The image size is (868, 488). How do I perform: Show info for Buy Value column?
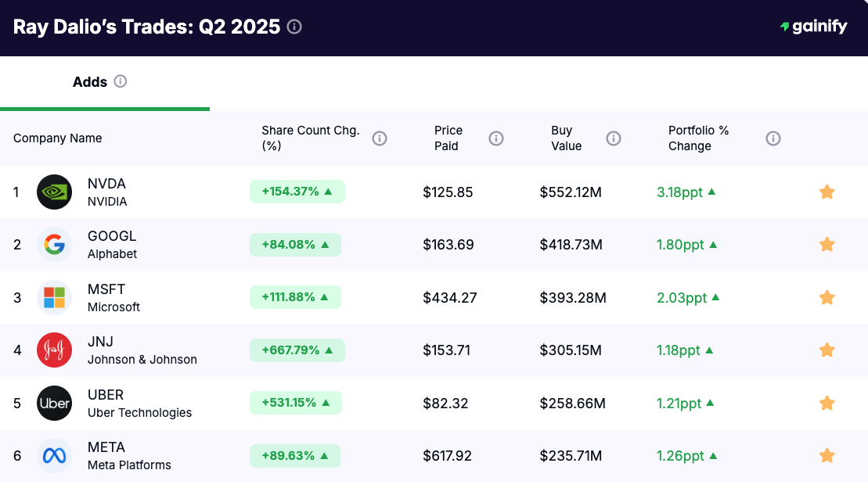(614, 138)
